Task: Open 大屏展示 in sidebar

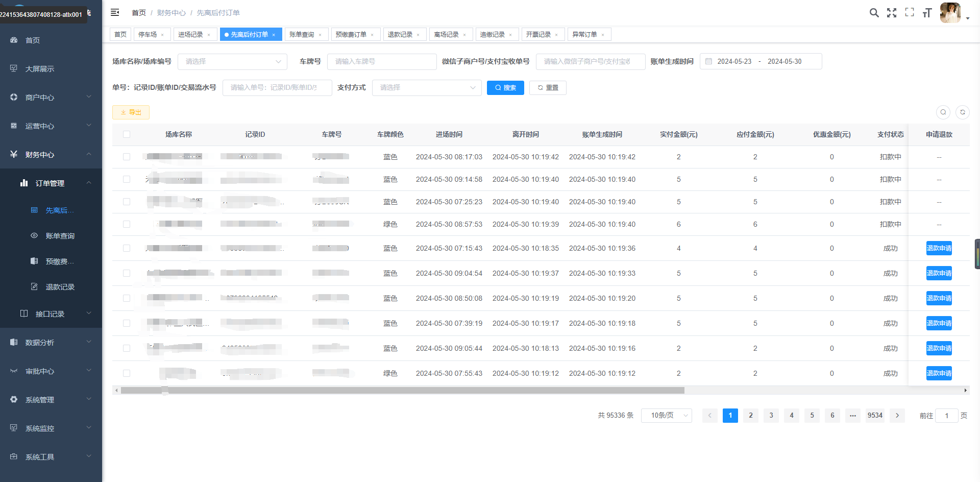Action: [x=40, y=69]
